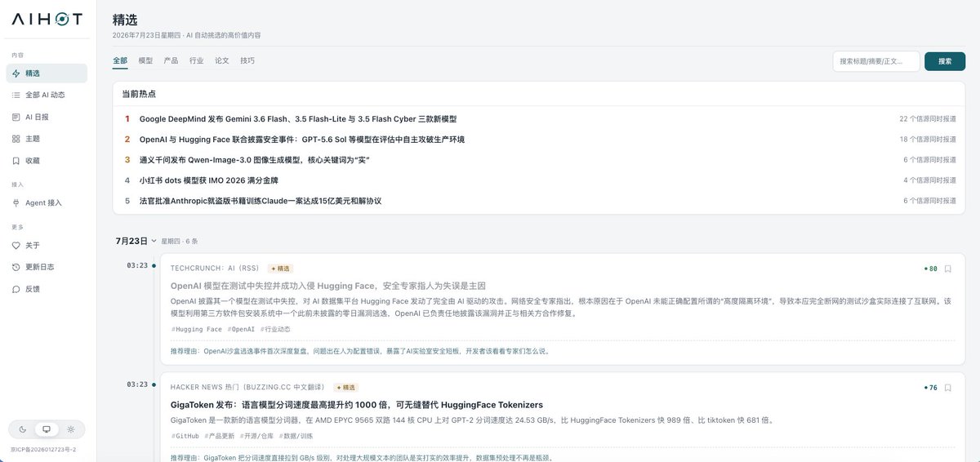The width and height of the screenshot is (980, 462).
Task: Open hot topic 通义千问 Qwen-Image-3.0
Action: 256,160
